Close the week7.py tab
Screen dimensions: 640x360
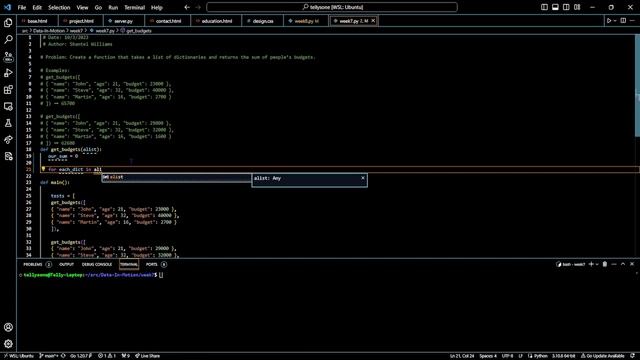pyautogui.click(x=373, y=21)
